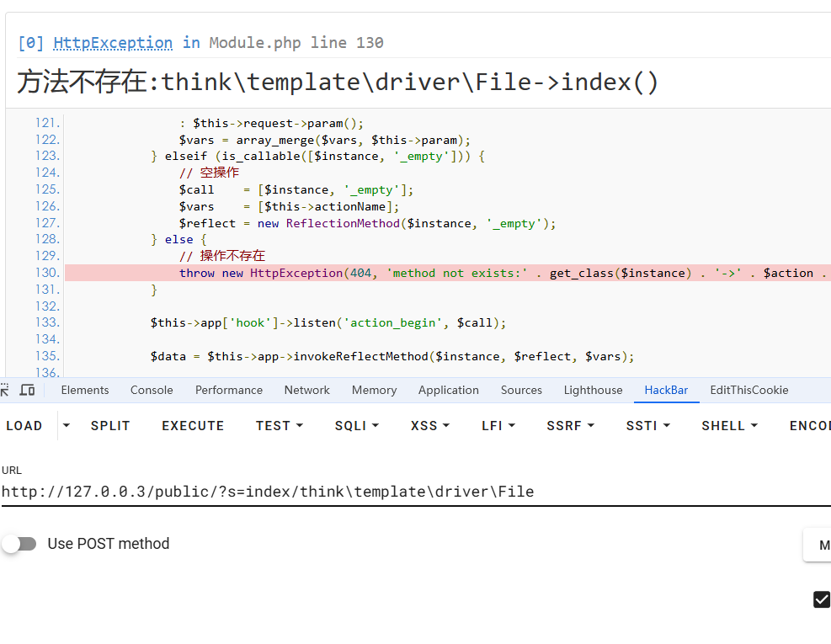The height and width of the screenshot is (644, 831).
Task: Open the LFI dropdown menu
Action: (x=498, y=425)
